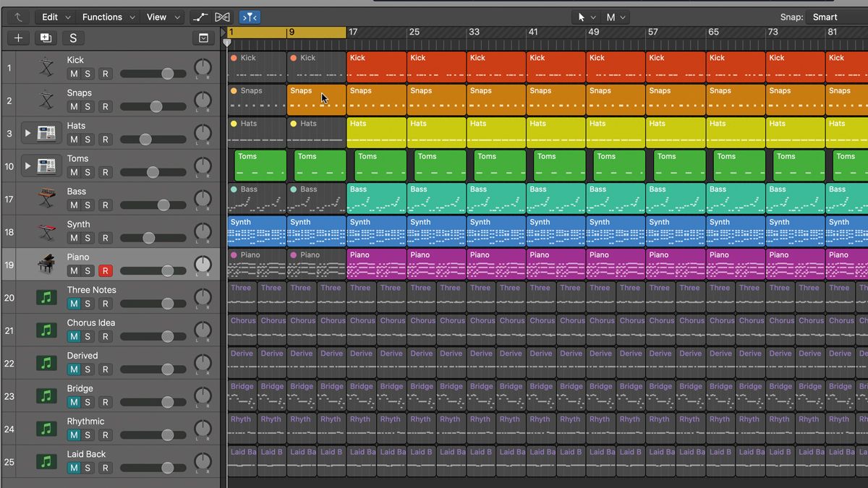
Task: Click the piano icon on the Piano track
Action: click(45, 264)
